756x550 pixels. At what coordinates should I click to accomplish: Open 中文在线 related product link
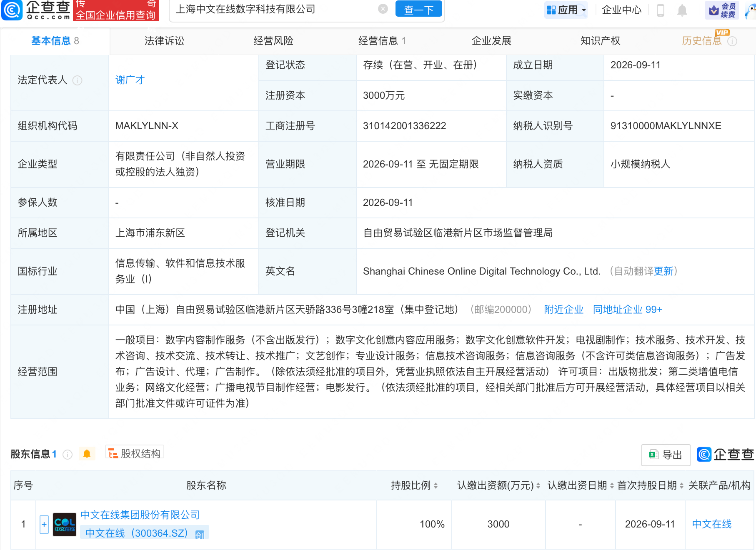click(712, 524)
